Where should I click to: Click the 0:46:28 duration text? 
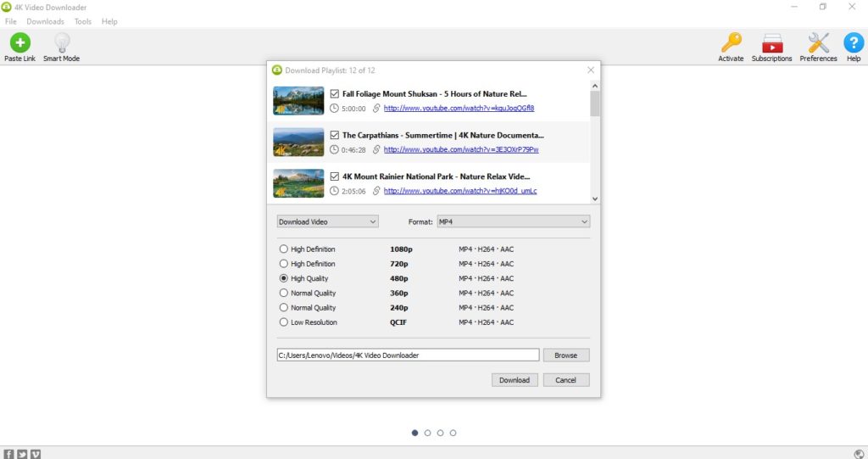click(x=353, y=149)
